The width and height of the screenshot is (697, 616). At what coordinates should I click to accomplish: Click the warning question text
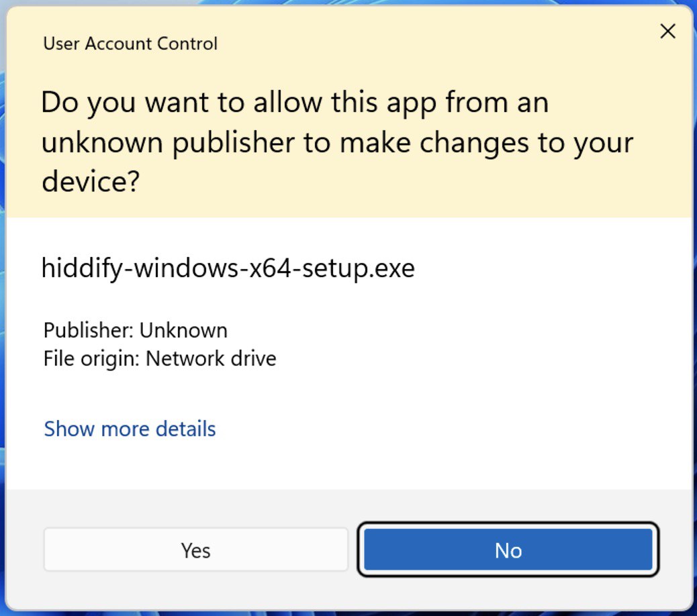[x=336, y=142]
